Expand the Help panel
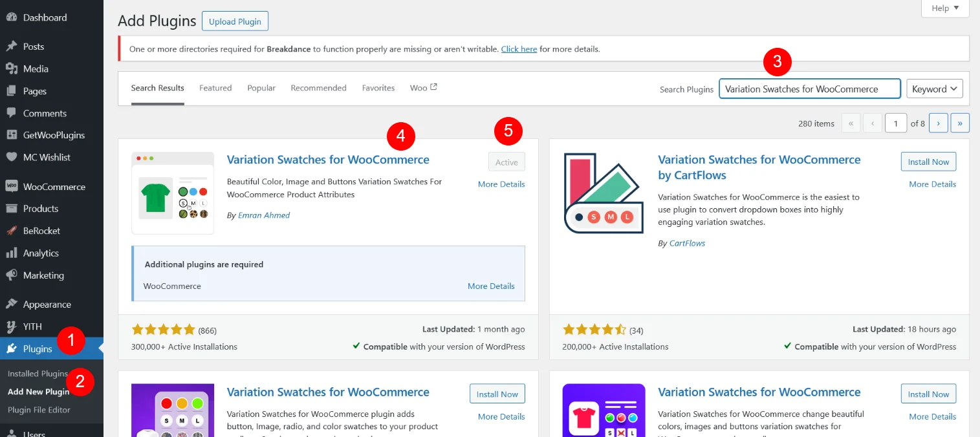Viewport: 980px width, 437px height. point(945,8)
